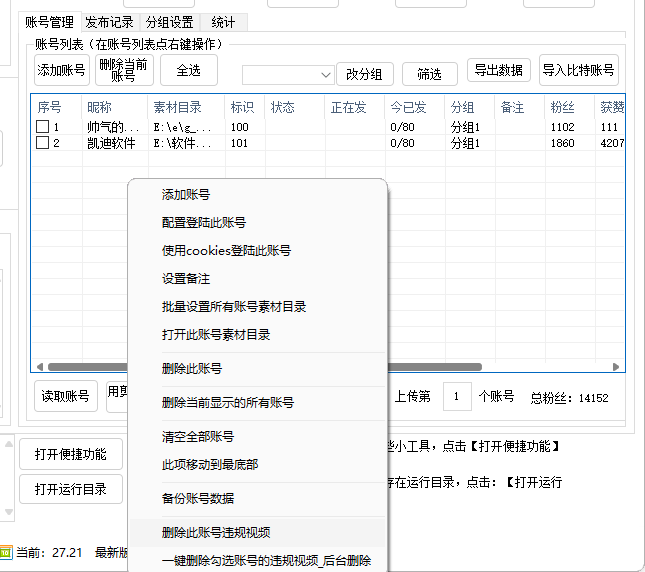Tick the checkbox for account row 1

pos(42,127)
